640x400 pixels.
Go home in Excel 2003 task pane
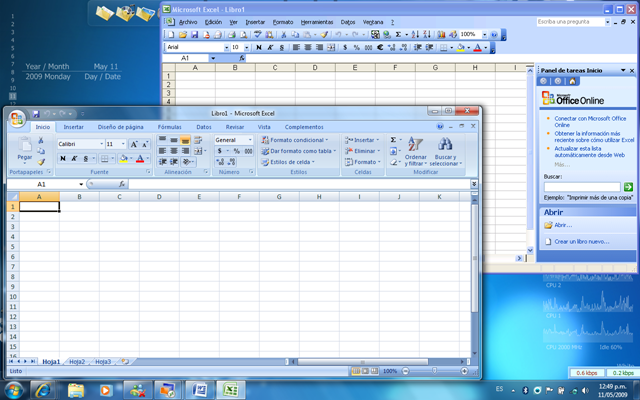(572, 81)
